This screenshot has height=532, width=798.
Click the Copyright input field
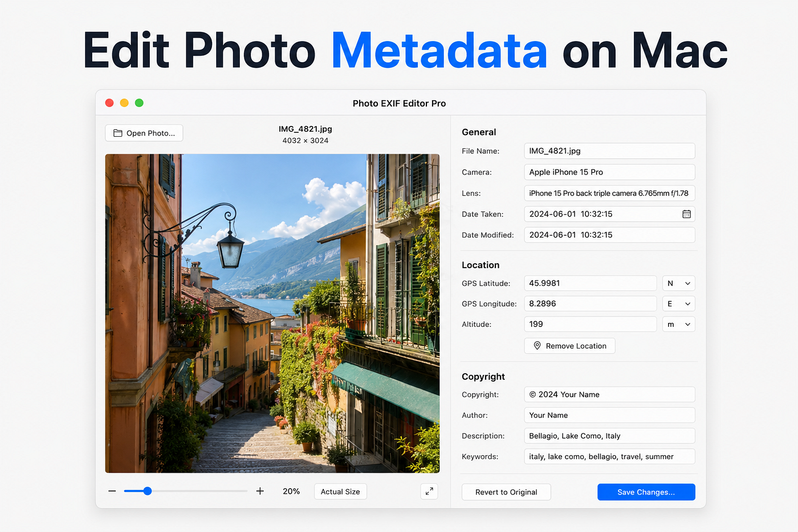tap(609, 394)
